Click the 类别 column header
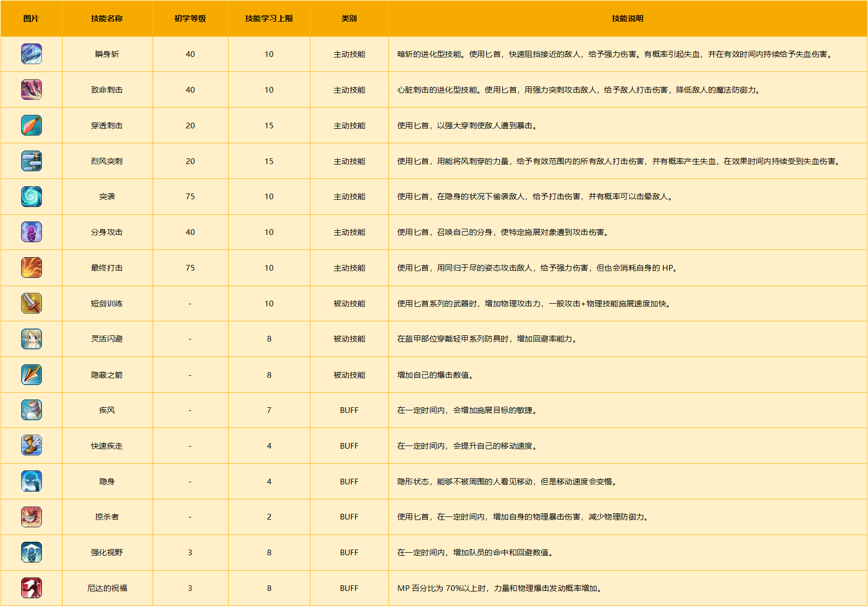Viewport: 868px width, 607px height. [349, 19]
